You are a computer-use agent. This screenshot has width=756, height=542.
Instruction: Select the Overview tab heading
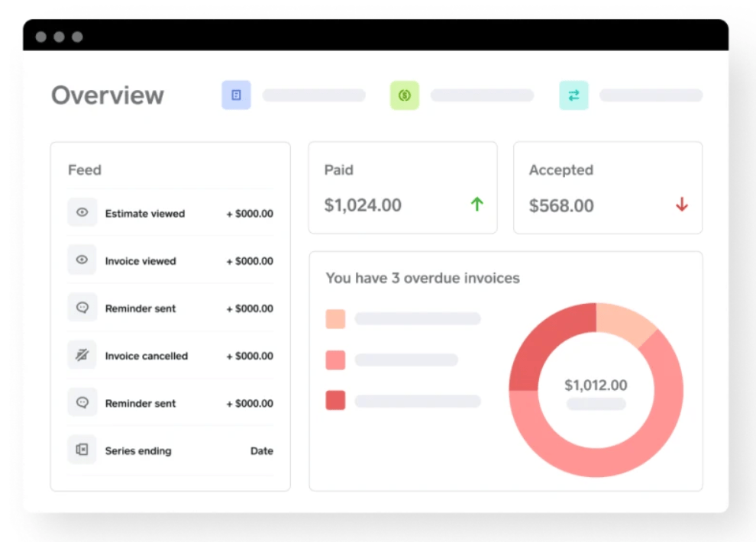coord(107,95)
